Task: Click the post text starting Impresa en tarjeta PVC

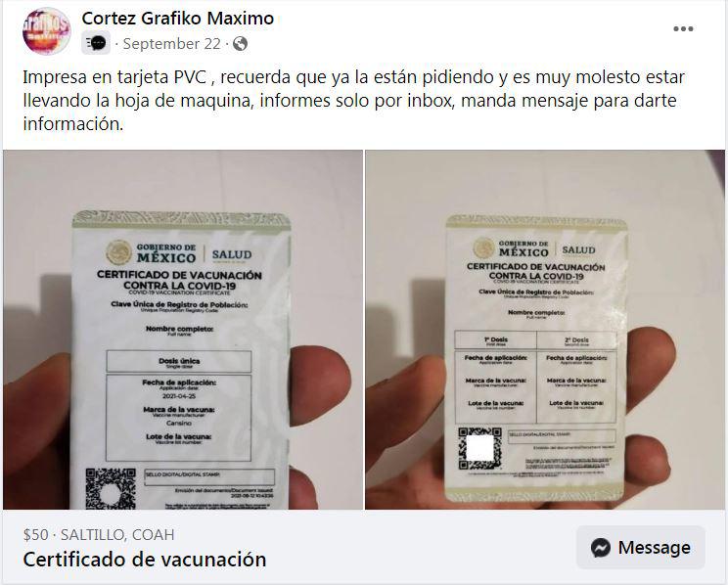Action: pos(354,101)
